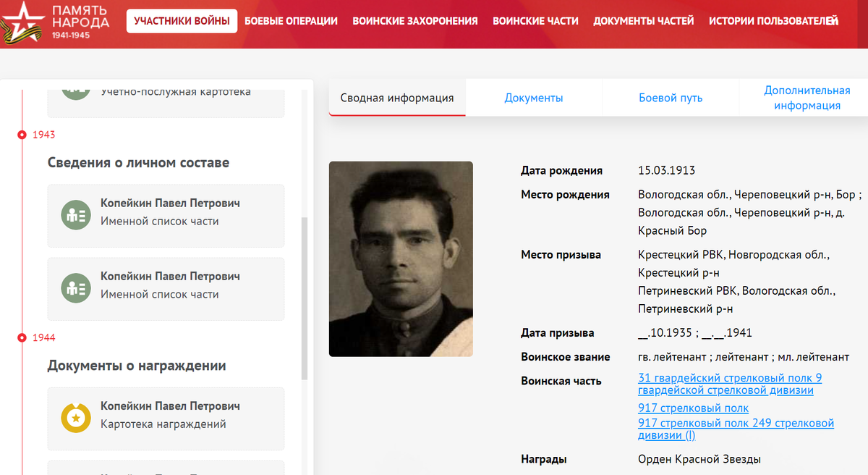Open the yellow Картотека наград medal icon

click(76, 418)
